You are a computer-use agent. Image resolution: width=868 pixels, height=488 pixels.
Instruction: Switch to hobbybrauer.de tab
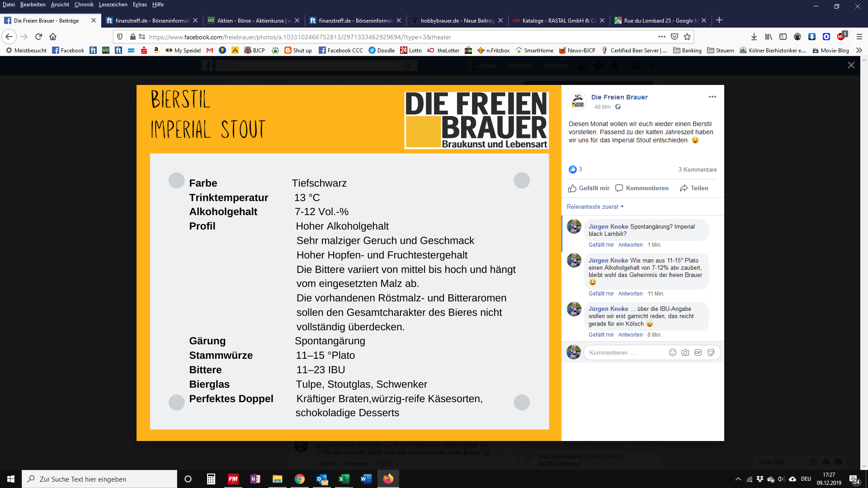(x=457, y=20)
